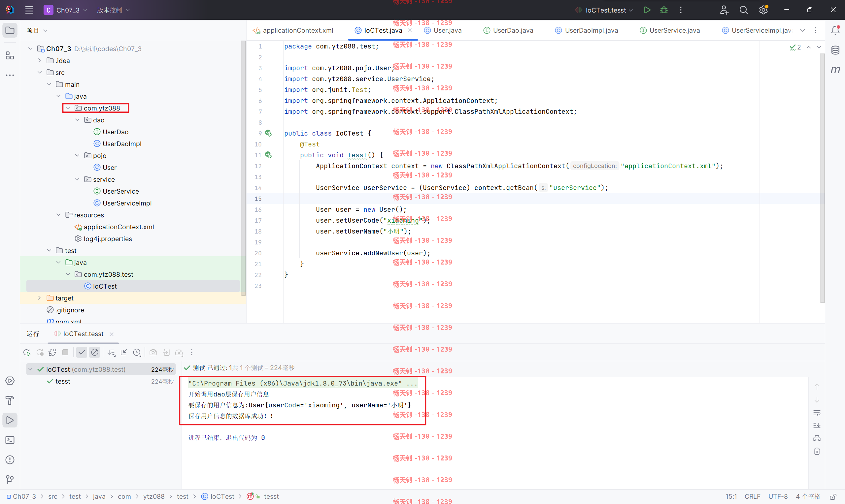Image resolution: width=845 pixels, height=504 pixels.
Task: Open the Code With Me user icon
Action: [x=724, y=10]
